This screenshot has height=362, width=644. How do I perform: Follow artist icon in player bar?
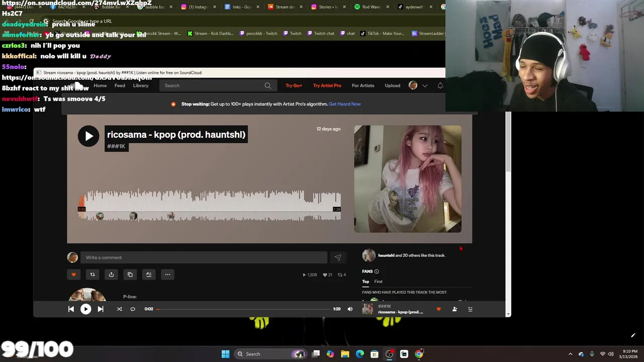(x=454, y=309)
